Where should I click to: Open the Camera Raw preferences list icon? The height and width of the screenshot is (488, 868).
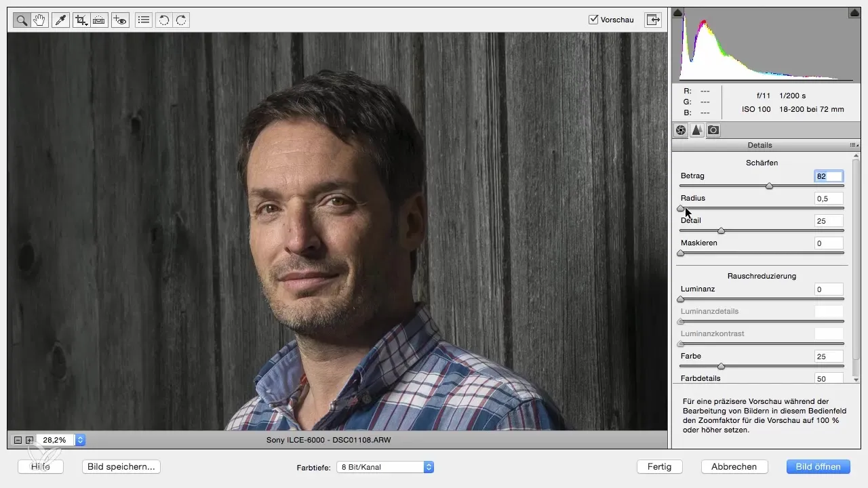(143, 20)
